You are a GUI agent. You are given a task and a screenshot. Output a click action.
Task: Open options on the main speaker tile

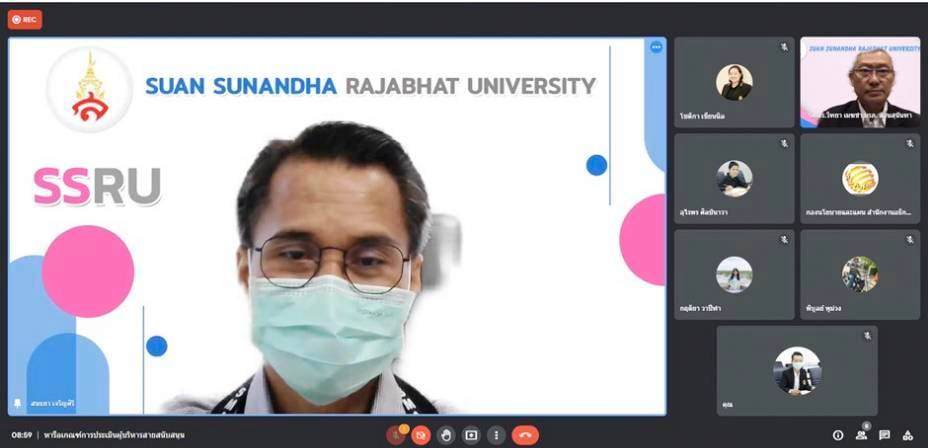pyautogui.click(x=656, y=47)
